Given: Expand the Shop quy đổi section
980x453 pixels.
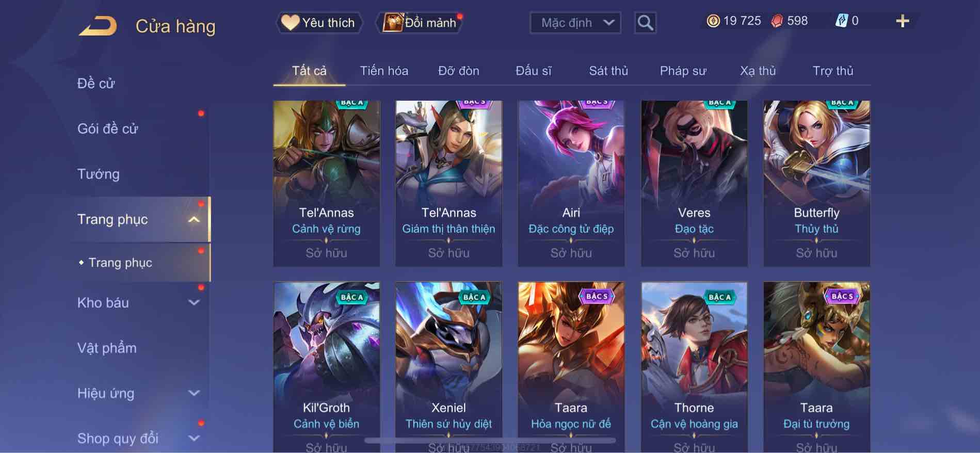Looking at the screenshot, I should coord(194,439).
